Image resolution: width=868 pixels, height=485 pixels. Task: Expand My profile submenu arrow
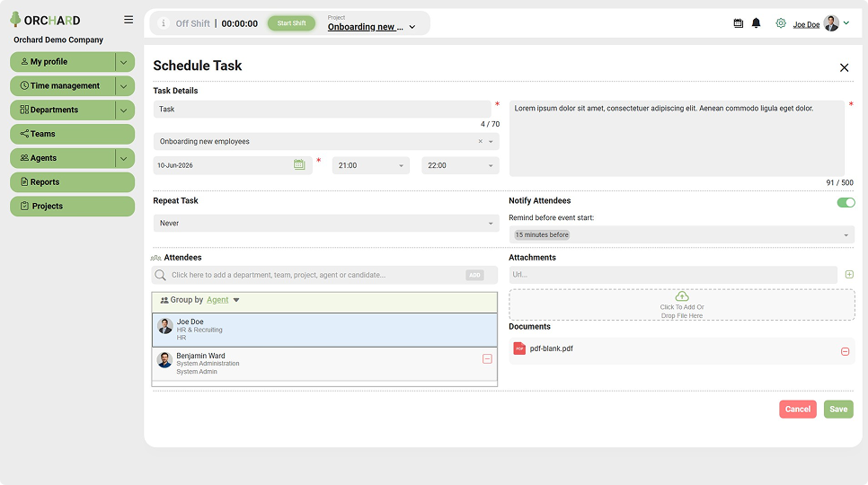[124, 62]
